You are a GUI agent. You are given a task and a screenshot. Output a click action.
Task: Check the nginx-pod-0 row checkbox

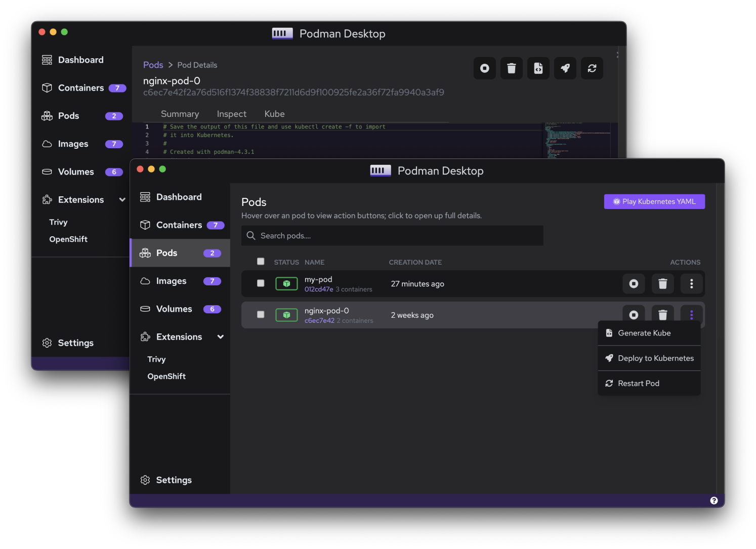[x=261, y=315]
